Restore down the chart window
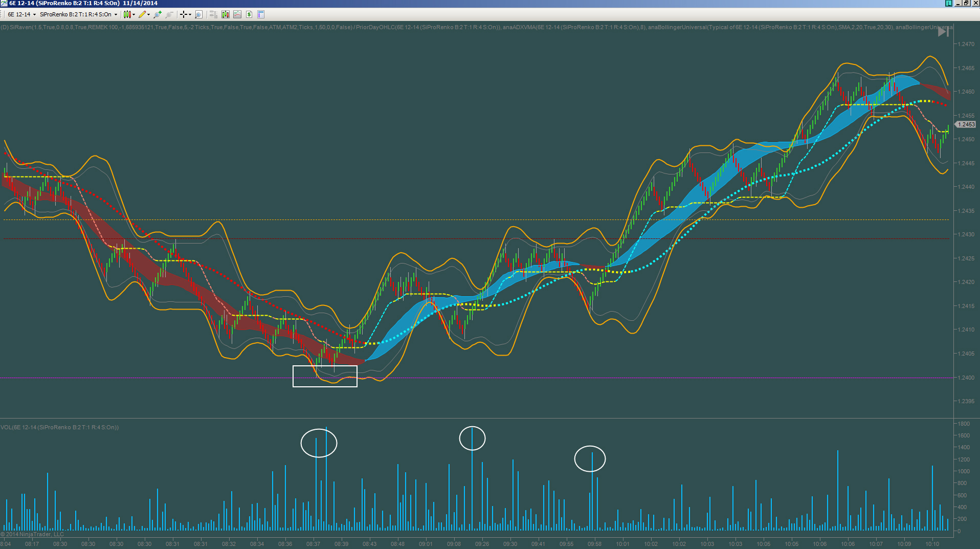 pyautogui.click(x=966, y=3)
